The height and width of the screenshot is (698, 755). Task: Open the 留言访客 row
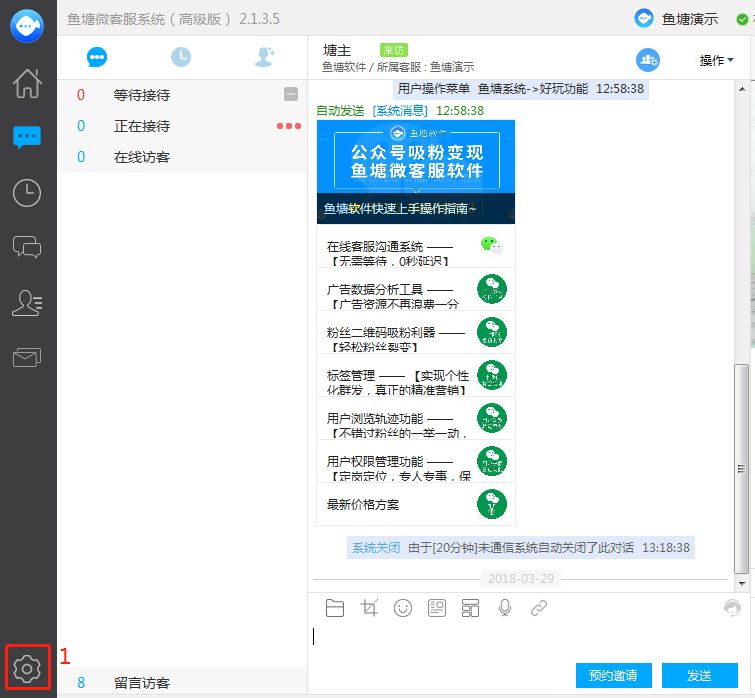[182, 682]
